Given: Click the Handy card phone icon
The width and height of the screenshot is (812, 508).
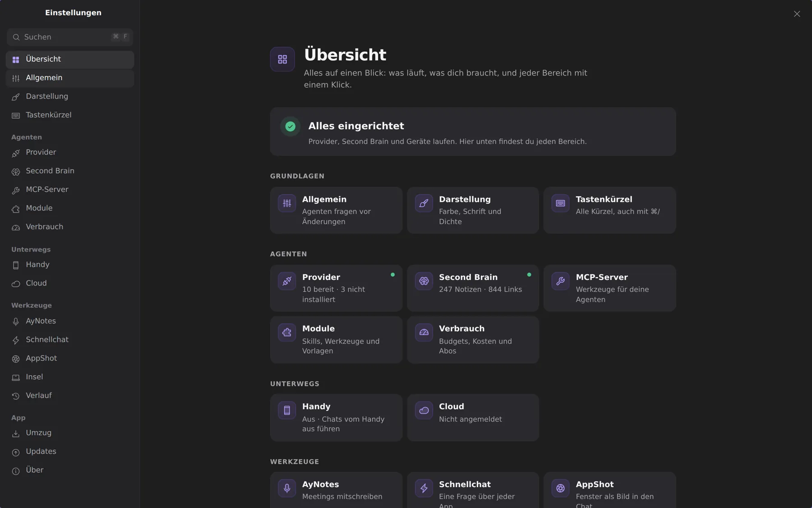Looking at the screenshot, I should tap(287, 410).
